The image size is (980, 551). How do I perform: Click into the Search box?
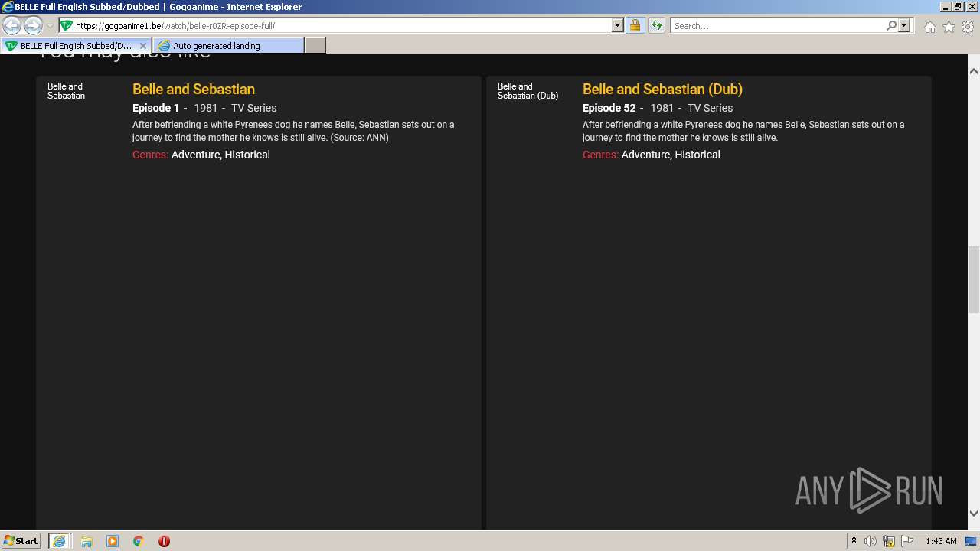tap(779, 25)
